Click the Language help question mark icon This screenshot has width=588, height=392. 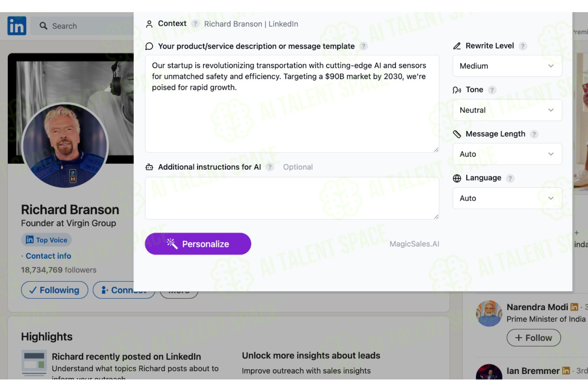coord(510,178)
